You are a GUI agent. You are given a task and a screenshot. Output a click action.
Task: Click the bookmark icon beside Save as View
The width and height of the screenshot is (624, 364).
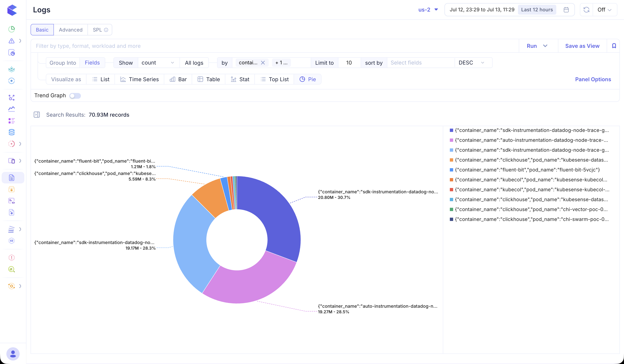[614, 46]
